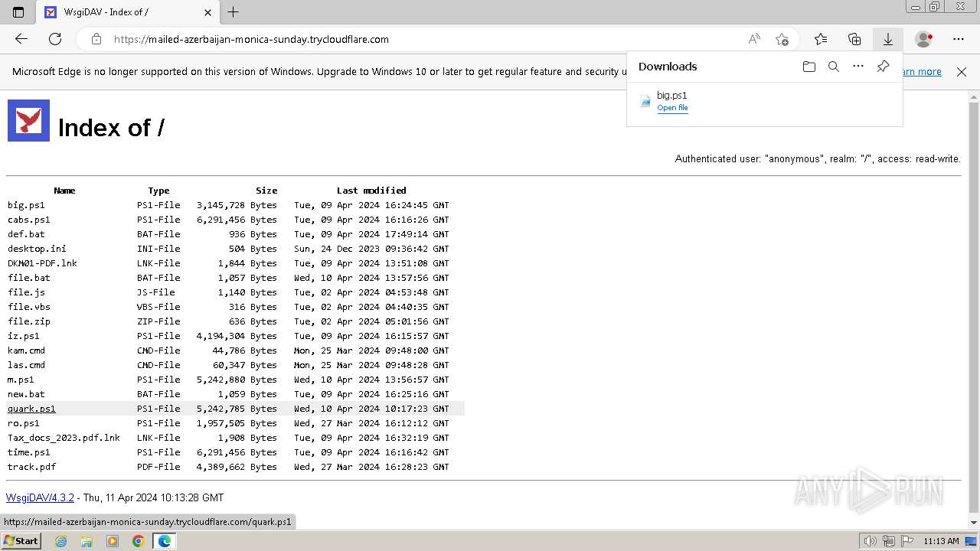This screenshot has height=551, width=980.
Task: Click Open file link for big.ps1
Action: tap(672, 108)
